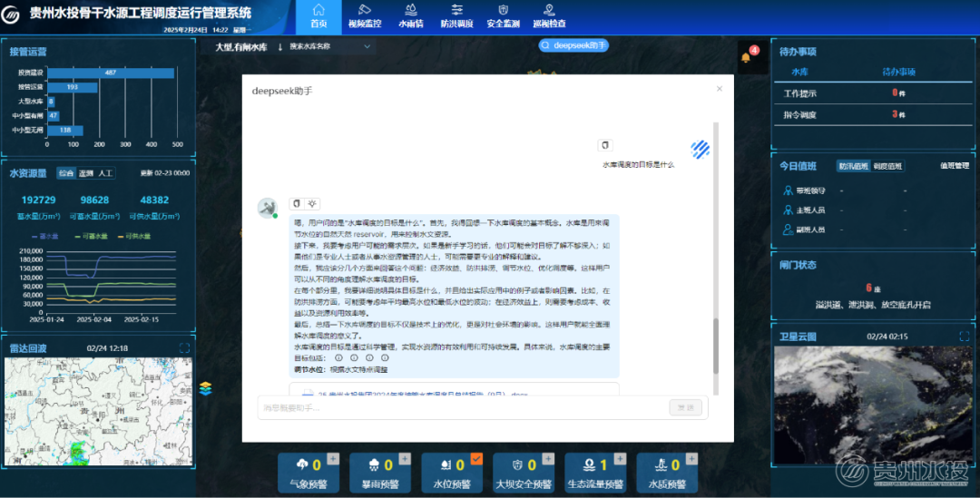
Task: Go to the 首页 tab
Action: 318,17
